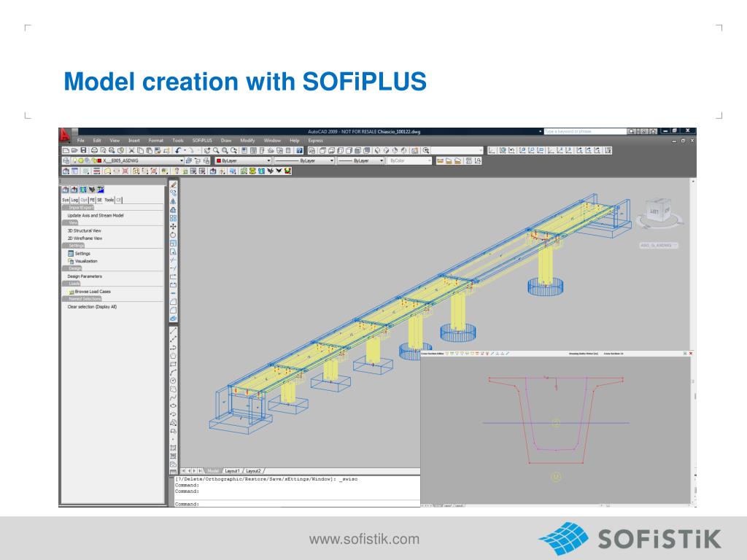This screenshot has height=560, width=747.
Task: Click the Undo arrow icon
Action: [x=178, y=150]
